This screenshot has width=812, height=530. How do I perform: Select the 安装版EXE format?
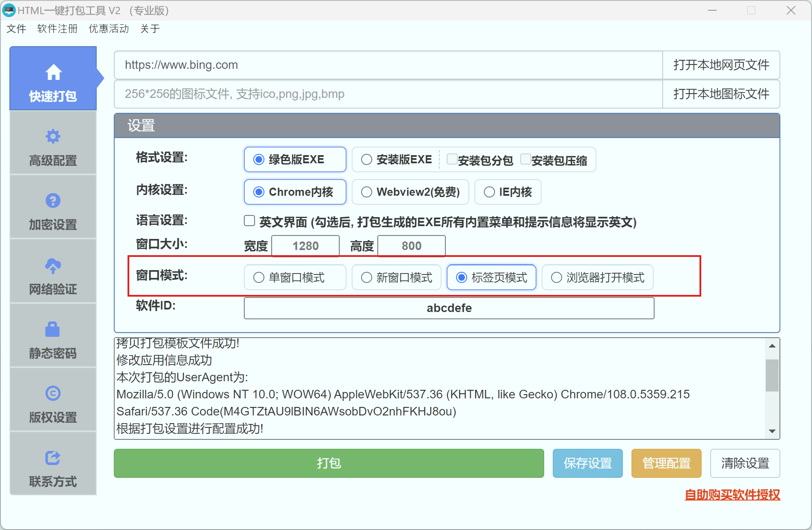pyautogui.click(x=367, y=159)
